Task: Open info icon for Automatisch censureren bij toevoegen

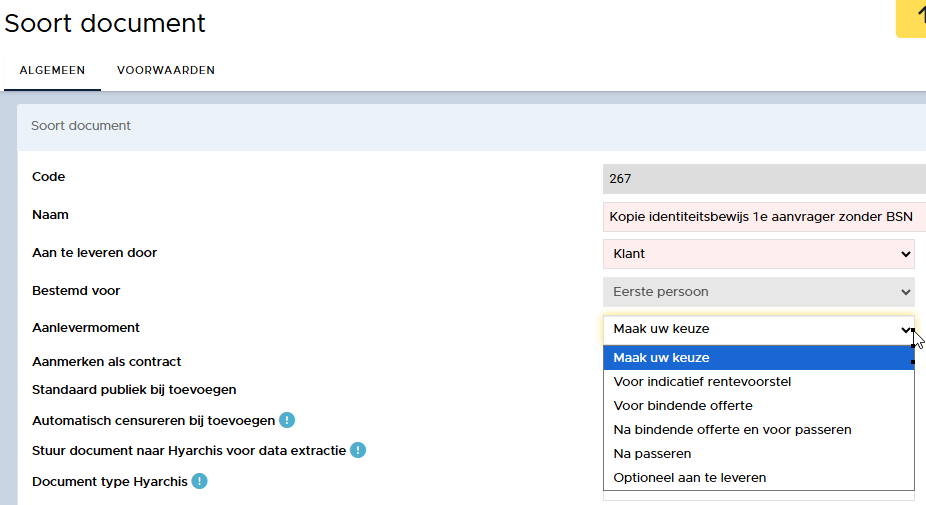Action: (x=287, y=420)
